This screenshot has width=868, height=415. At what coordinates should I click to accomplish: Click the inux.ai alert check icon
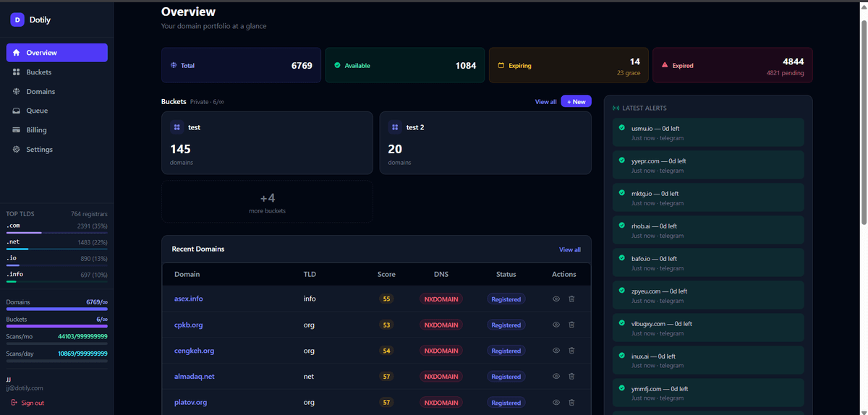(x=621, y=356)
